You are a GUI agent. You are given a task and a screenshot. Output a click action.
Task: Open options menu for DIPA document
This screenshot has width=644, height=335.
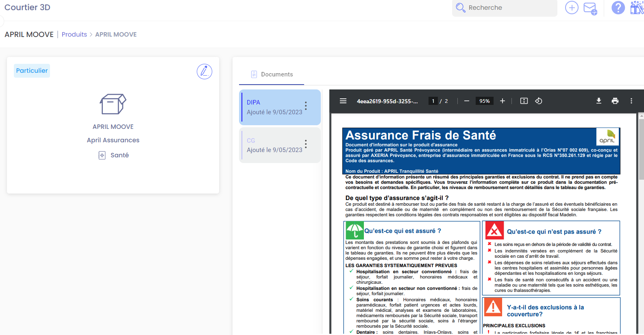click(x=306, y=106)
